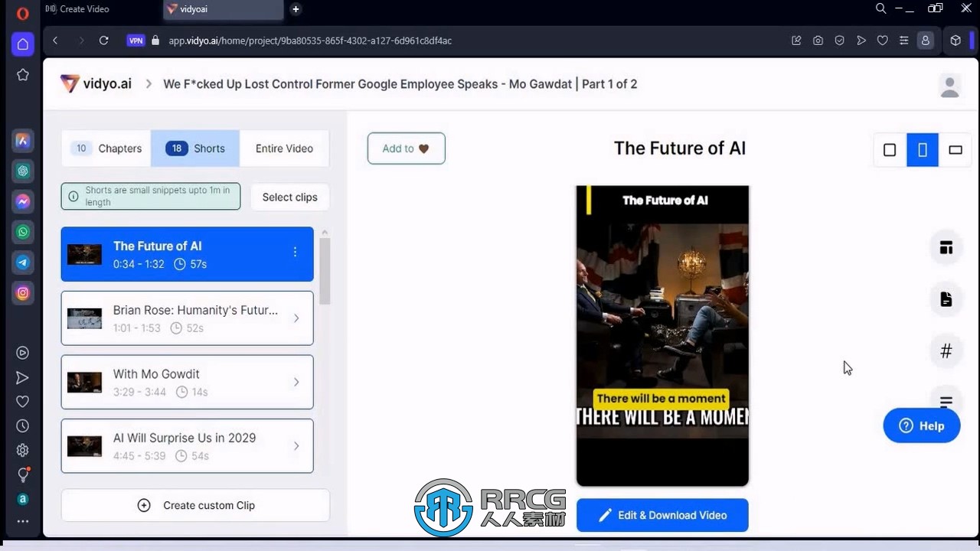Expand the Brian Rose Humanity's Future clip chevron

[296, 318]
